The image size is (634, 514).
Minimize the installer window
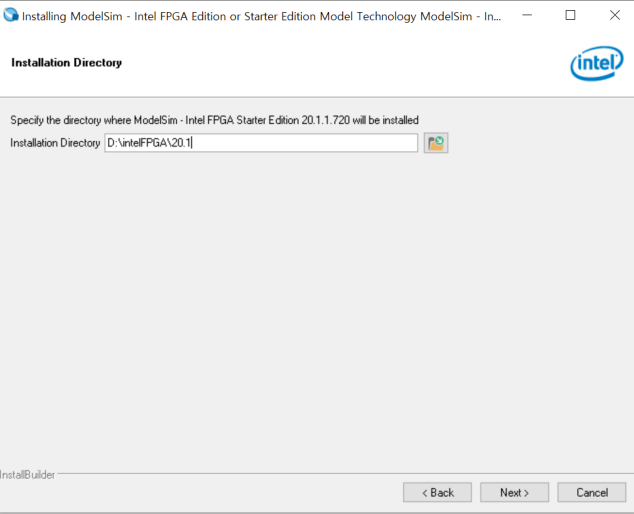tap(527, 15)
